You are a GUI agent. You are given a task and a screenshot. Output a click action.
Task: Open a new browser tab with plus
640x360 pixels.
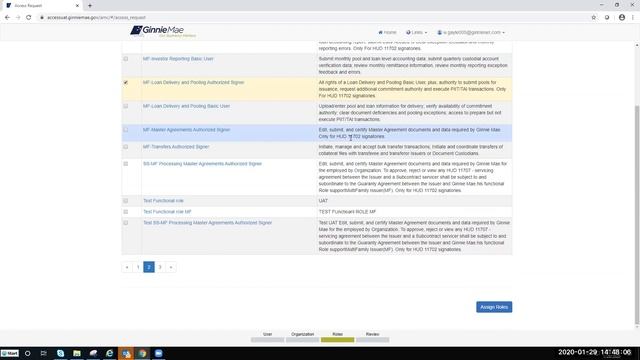[x=90, y=6]
